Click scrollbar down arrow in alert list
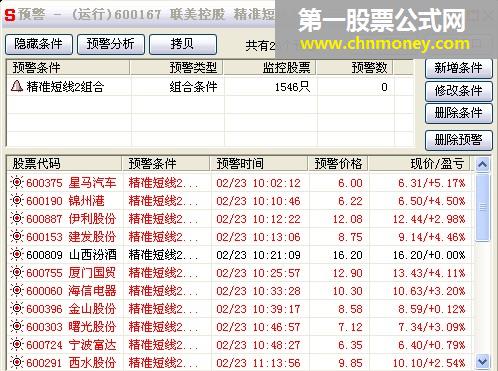498x371 pixels. [x=482, y=361]
